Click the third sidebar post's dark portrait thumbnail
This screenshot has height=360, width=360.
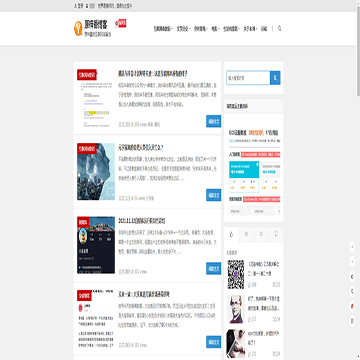[236, 344]
